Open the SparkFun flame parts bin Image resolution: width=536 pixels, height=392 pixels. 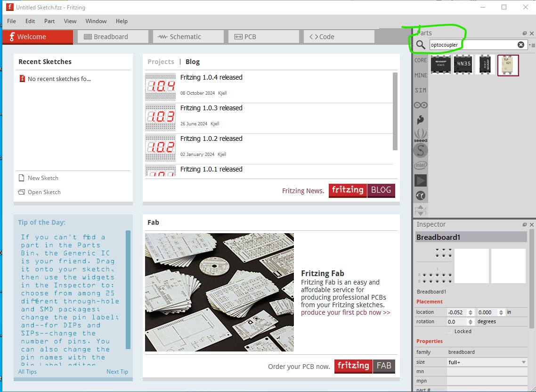[x=421, y=120]
